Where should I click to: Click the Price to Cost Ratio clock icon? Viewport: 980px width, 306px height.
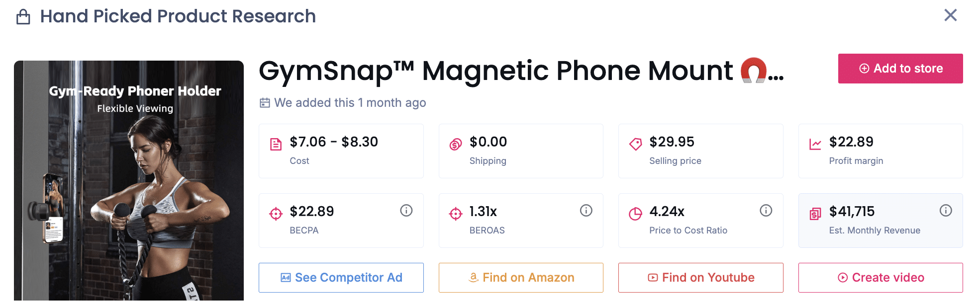point(635,213)
